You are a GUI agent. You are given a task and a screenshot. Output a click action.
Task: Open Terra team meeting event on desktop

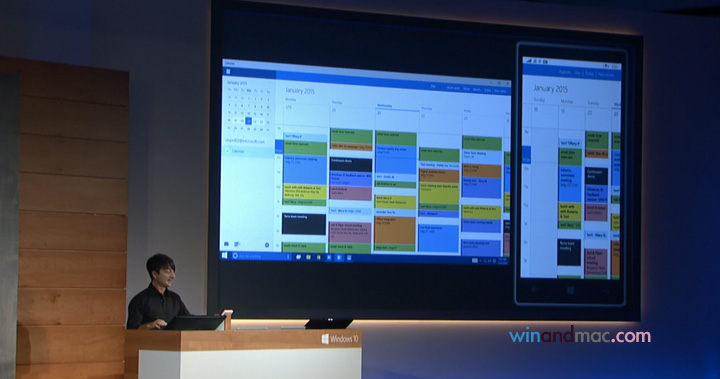tap(304, 224)
